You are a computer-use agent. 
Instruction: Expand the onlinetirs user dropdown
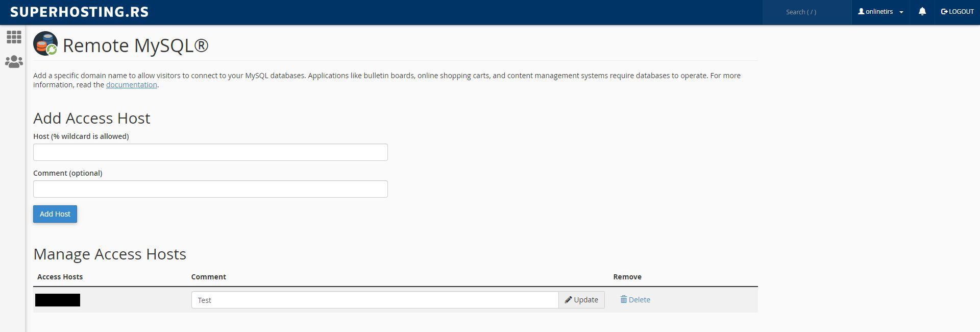point(880,12)
